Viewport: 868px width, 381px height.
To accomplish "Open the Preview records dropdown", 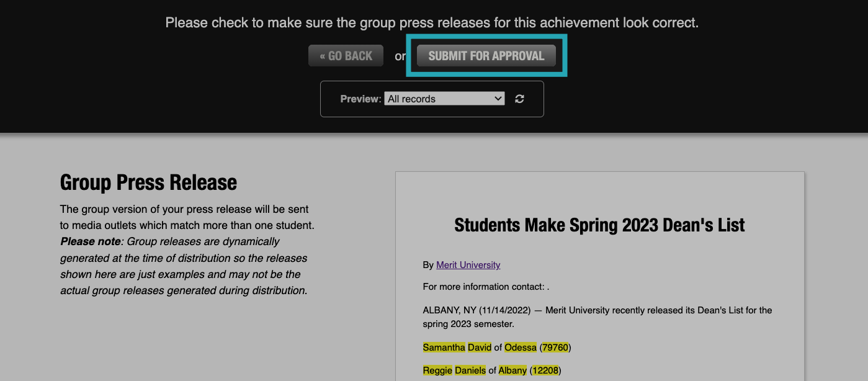I will click(x=444, y=98).
